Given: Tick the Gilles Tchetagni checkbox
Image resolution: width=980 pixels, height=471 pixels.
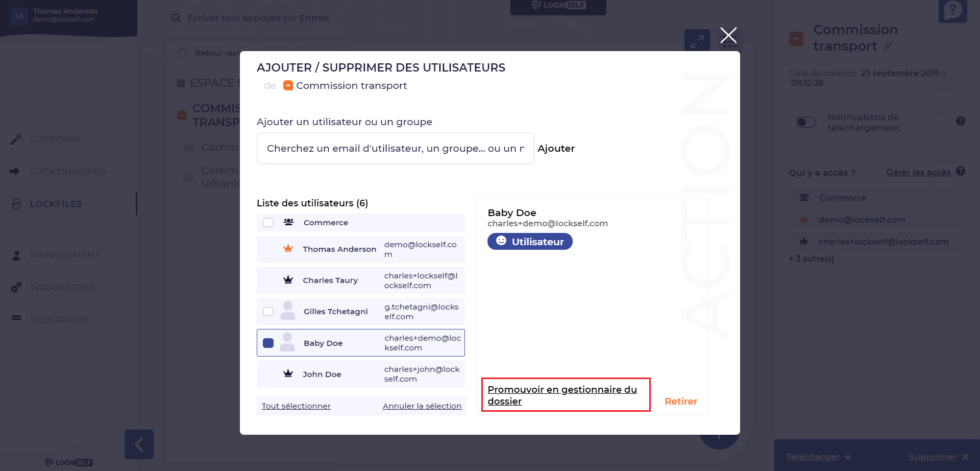Looking at the screenshot, I should pyautogui.click(x=268, y=312).
